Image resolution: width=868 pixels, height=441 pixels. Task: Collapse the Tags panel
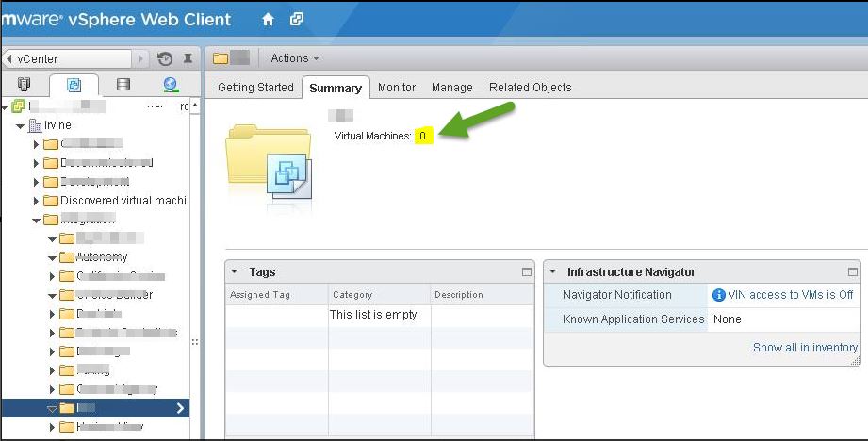click(x=234, y=271)
